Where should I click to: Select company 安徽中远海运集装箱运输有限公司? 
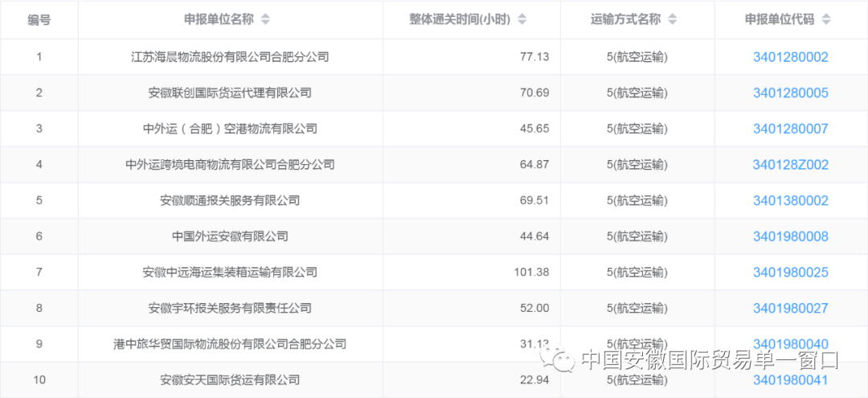[231, 273]
